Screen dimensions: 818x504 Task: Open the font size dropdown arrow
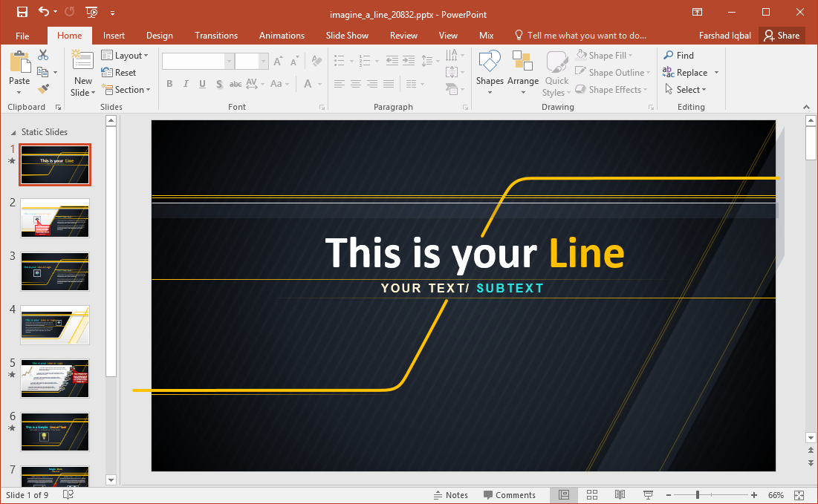click(x=264, y=62)
